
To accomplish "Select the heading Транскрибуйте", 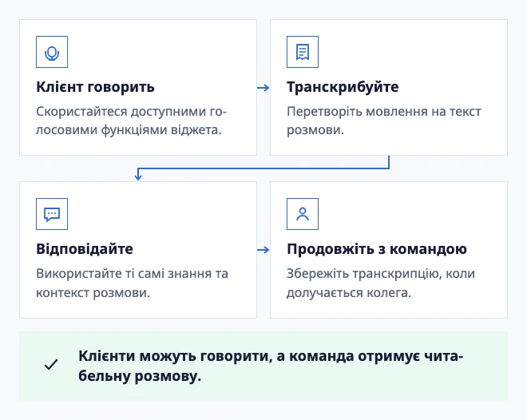I will coord(343,87).
